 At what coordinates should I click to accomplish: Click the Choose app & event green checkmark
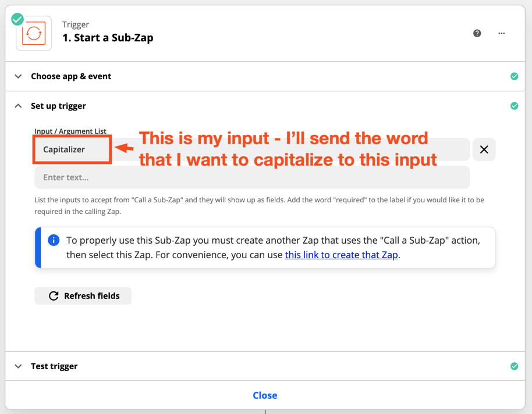click(515, 76)
